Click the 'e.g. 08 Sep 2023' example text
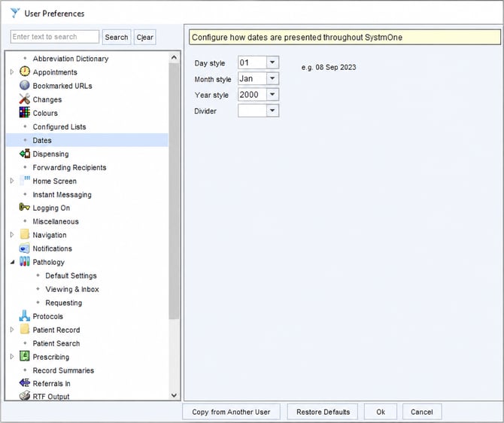The image size is (504, 423). tap(329, 67)
